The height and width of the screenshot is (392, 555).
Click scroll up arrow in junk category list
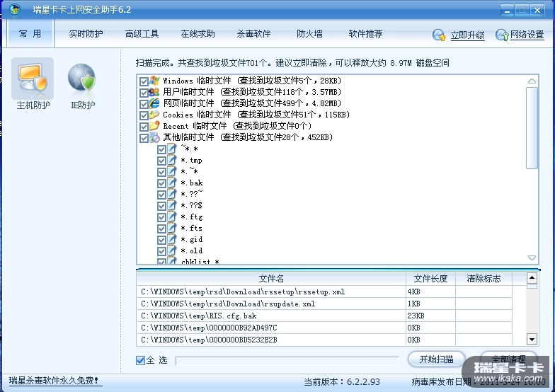[x=532, y=81]
